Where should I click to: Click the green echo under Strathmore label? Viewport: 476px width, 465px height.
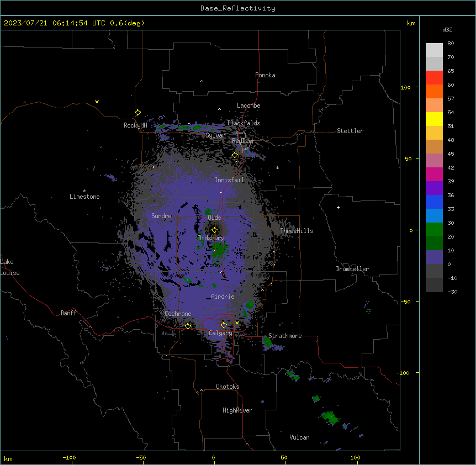pyautogui.click(x=267, y=342)
